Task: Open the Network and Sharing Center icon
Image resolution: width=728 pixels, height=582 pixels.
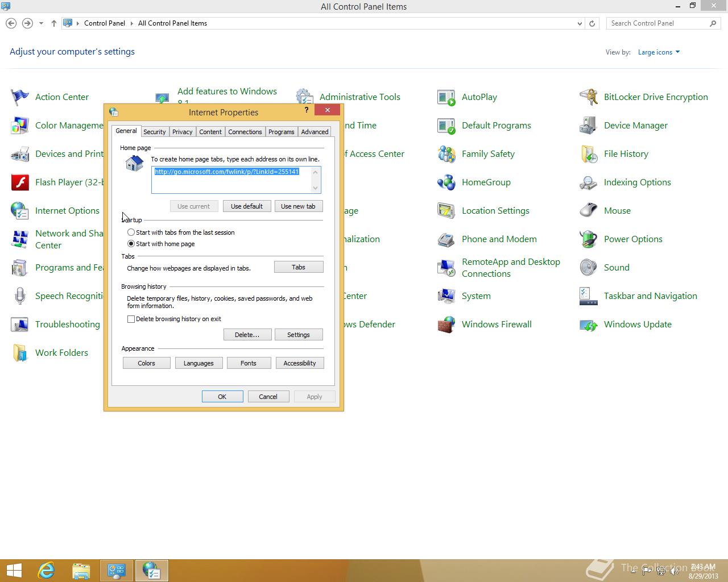Action: [20, 239]
